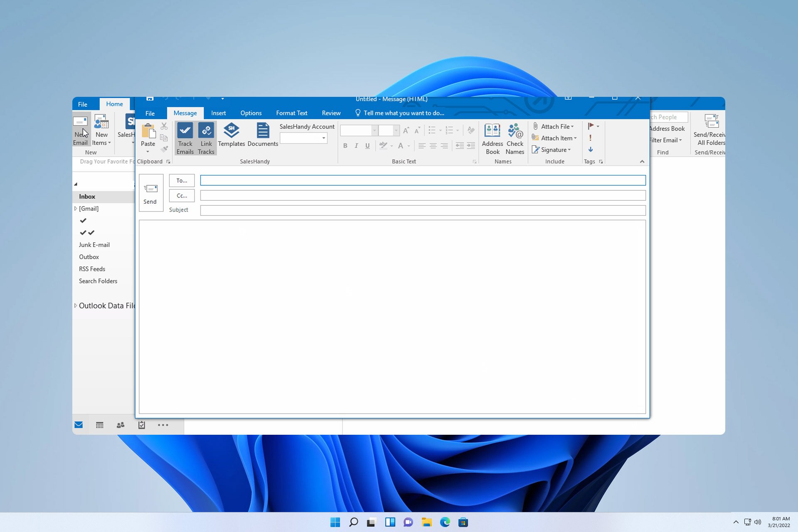Toggle italic formatting
The width and height of the screenshot is (798, 532).
[356, 145]
